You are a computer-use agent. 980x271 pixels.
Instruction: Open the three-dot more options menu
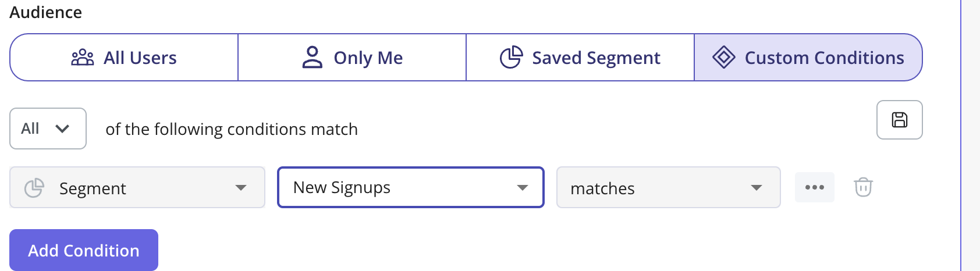pyautogui.click(x=815, y=187)
